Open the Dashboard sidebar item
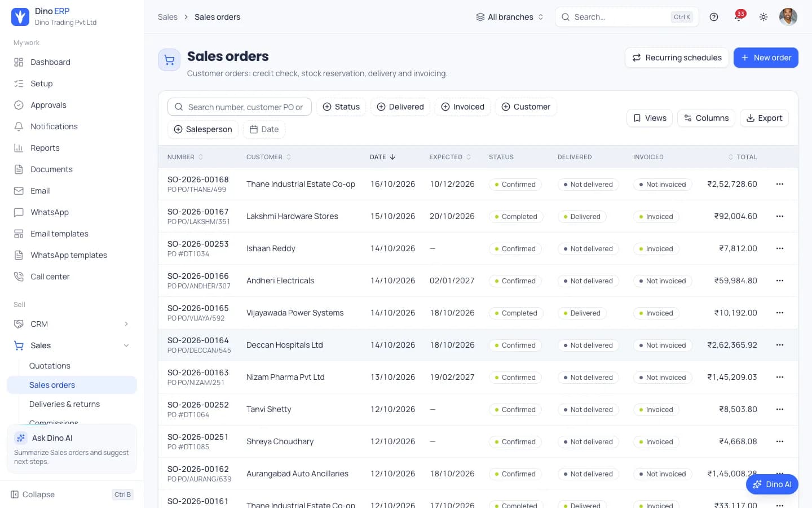This screenshot has height=508, width=812. [72, 62]
